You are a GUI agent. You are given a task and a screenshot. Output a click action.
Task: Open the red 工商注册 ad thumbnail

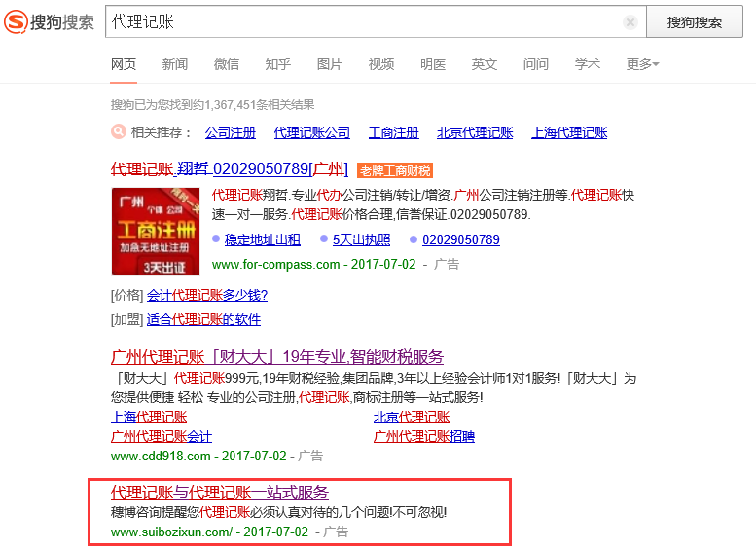156,232
